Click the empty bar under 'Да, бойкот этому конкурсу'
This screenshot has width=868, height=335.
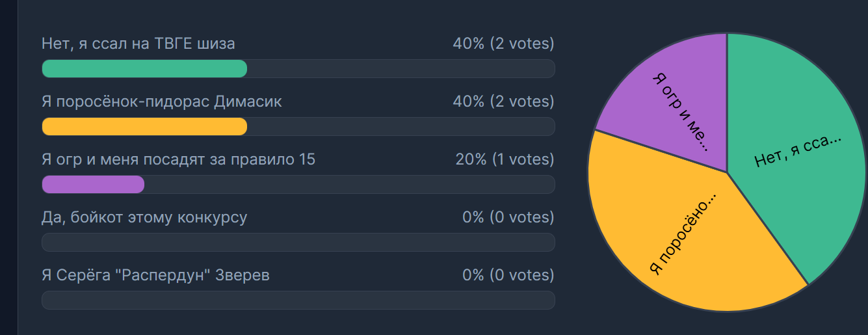point(298,242)
